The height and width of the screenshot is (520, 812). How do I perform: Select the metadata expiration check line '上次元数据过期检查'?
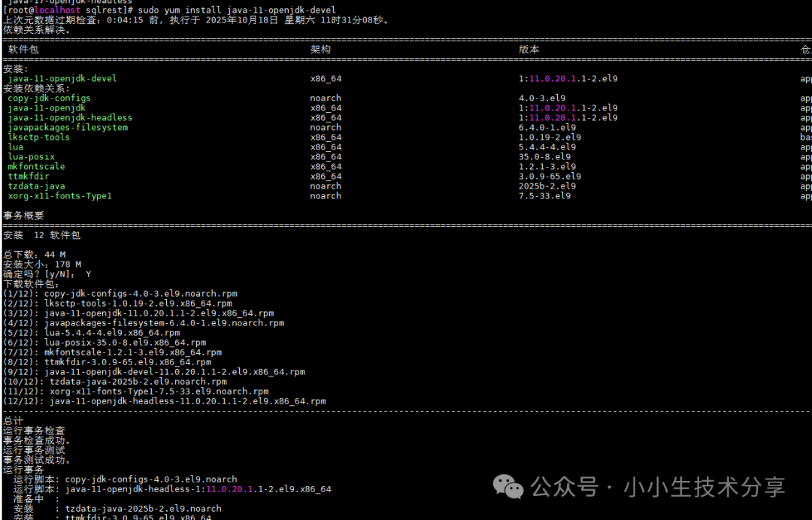196,20
